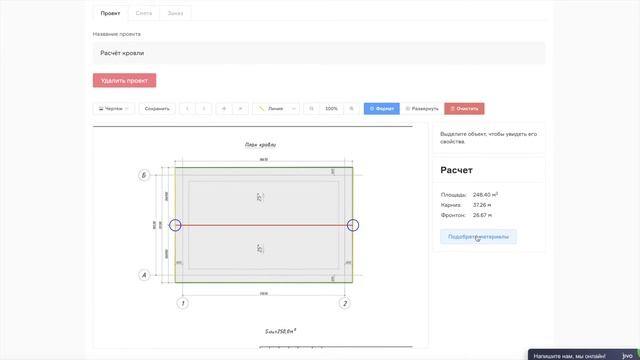Viewport: 640px width, 360px height.
Task: Click the first icon left of the Линия tool
Action: [224, 109]
